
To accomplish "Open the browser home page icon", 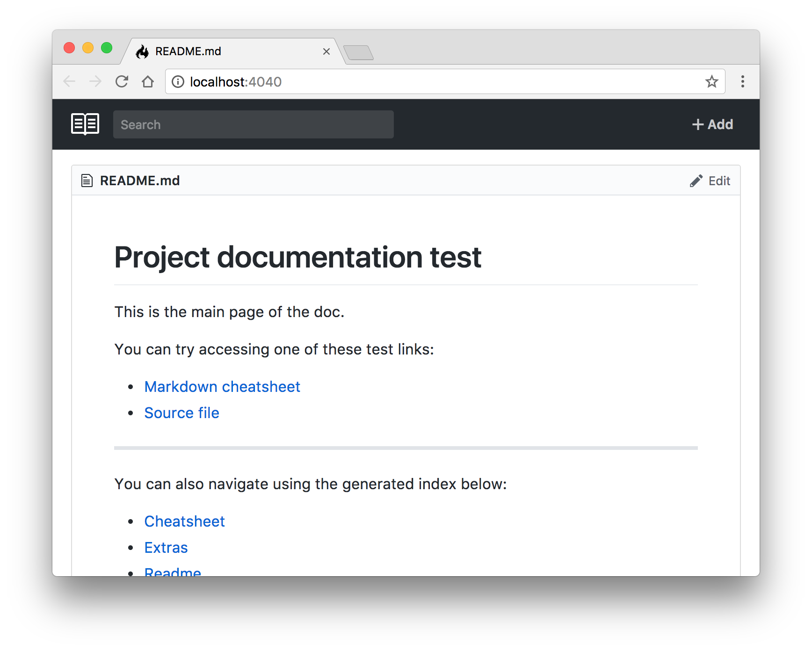I will click(148, 81).
